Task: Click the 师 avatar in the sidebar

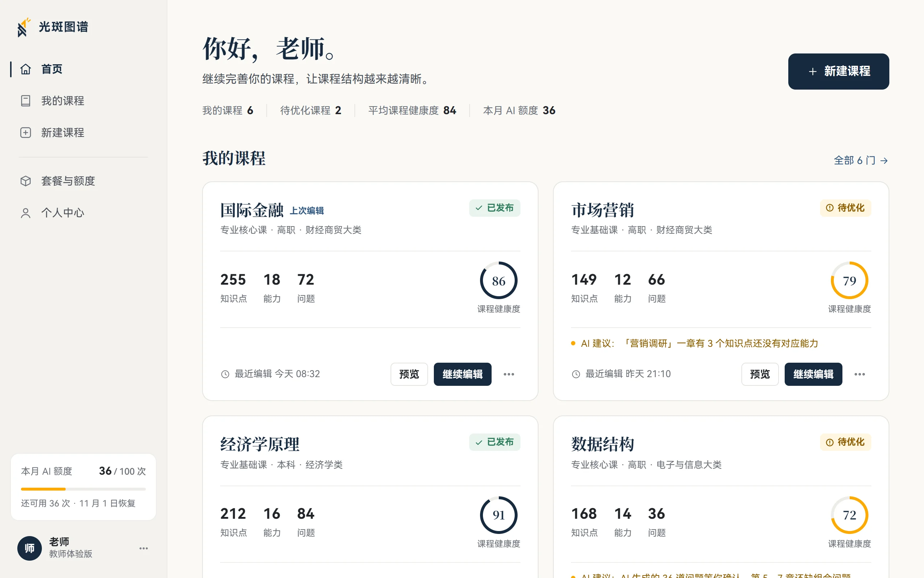Action: click(29, 548)
